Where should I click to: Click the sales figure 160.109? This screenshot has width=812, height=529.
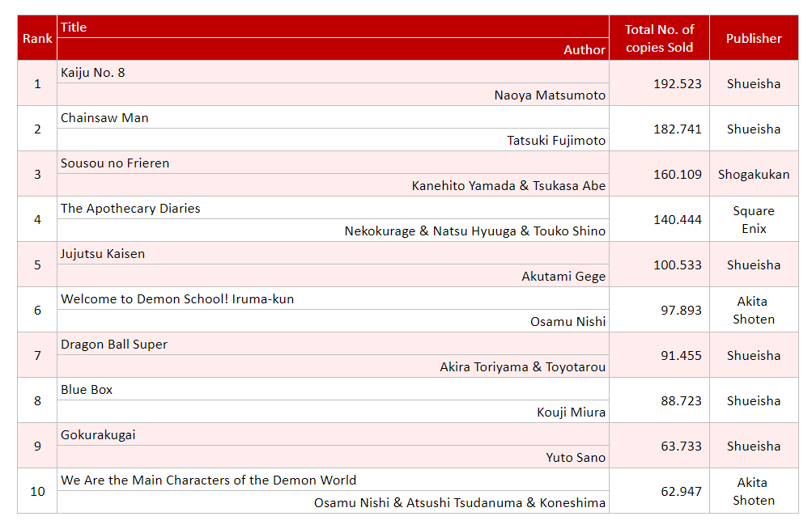click(x=678, y=175)
